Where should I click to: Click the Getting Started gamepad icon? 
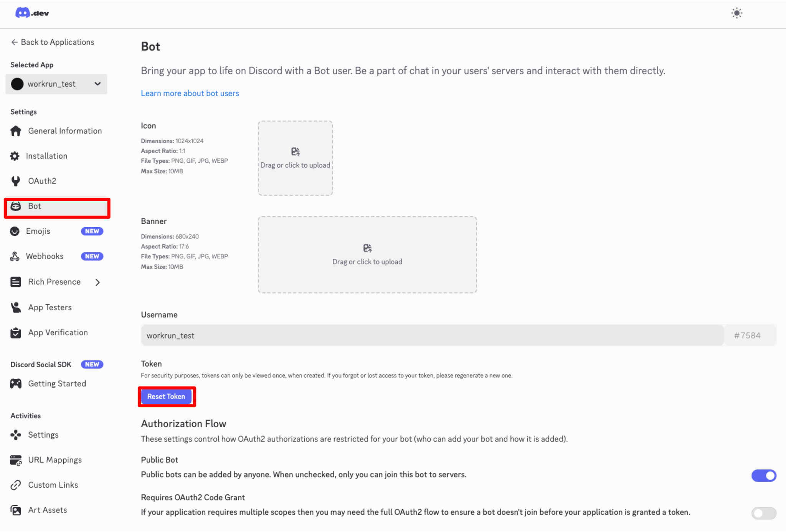[16, 383]
